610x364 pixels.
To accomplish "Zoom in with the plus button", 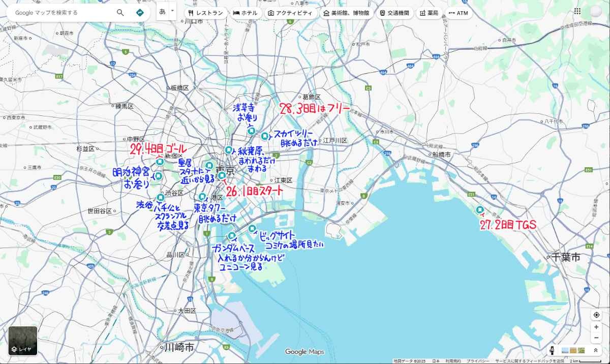I will 596,327.
